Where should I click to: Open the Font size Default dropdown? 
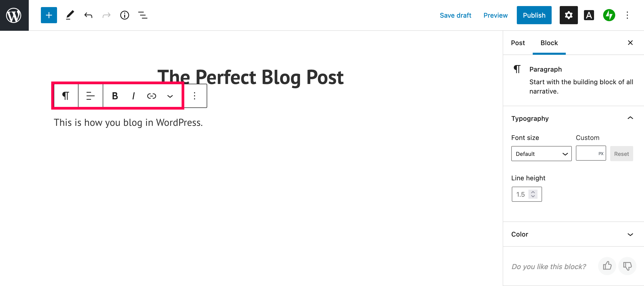tap(541, 154)
